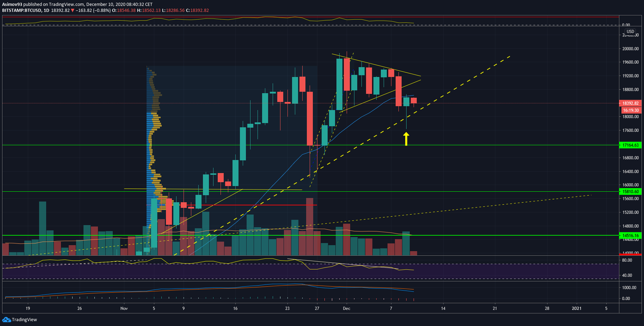Click the red 18392.82 current price tag
Viewport: 644px width, 326px height.
point(630,103)
